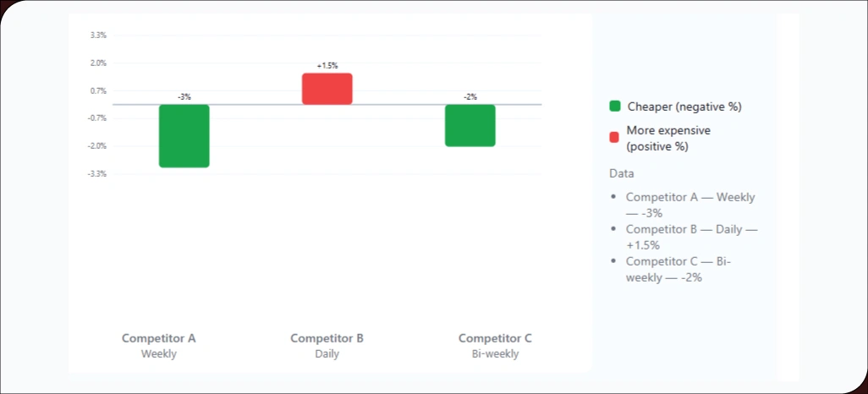The width and height of the screenshot is (868, 394).
Task: Click the -3% value label above Competitor A
Action: 184,97
